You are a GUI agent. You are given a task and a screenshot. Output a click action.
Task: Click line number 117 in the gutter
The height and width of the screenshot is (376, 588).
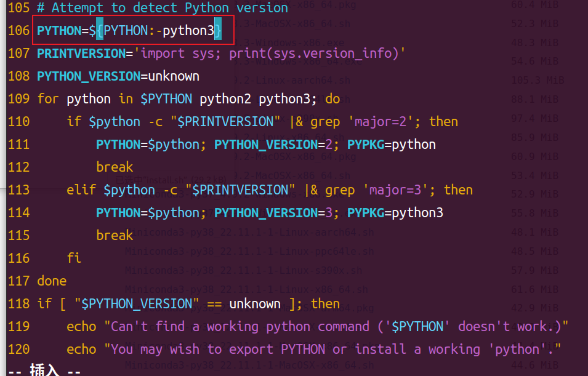click(x=18, y=281)
